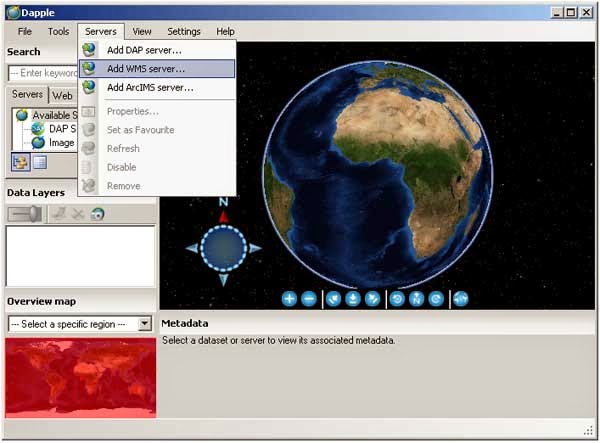Click the globe snapshot icon in Data Layers
This screenshot has height=443, width=600.
coord(98,214)
